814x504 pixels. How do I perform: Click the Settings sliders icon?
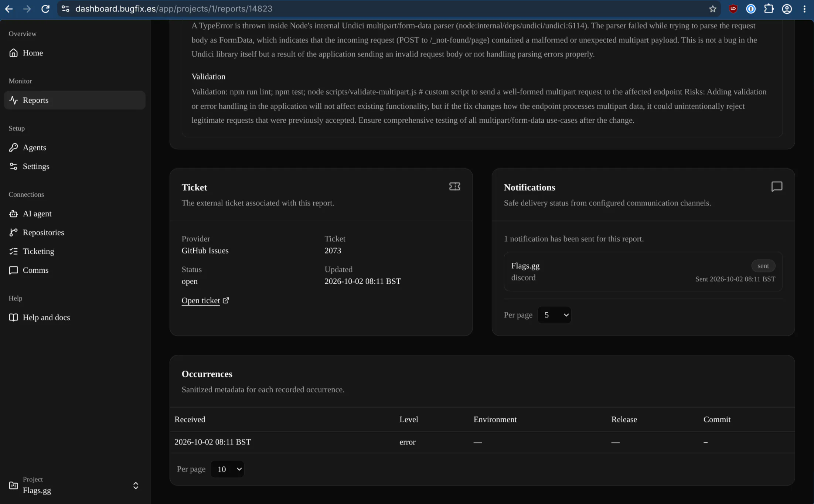click(13, 166)
